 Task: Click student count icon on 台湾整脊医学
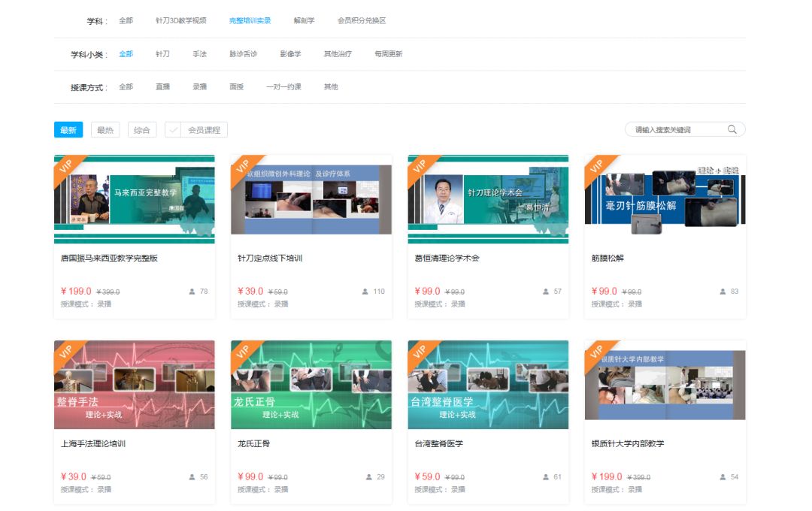[546, 477]
